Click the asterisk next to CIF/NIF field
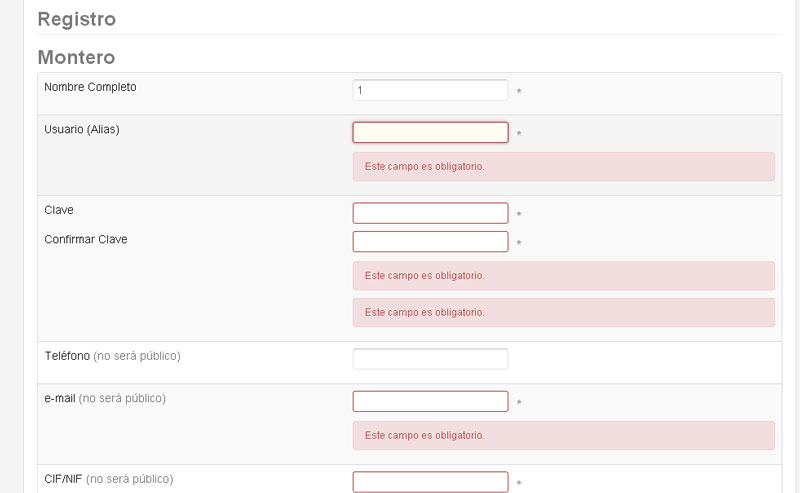Screen dimensions: 800x493 [x=519, y=483]
